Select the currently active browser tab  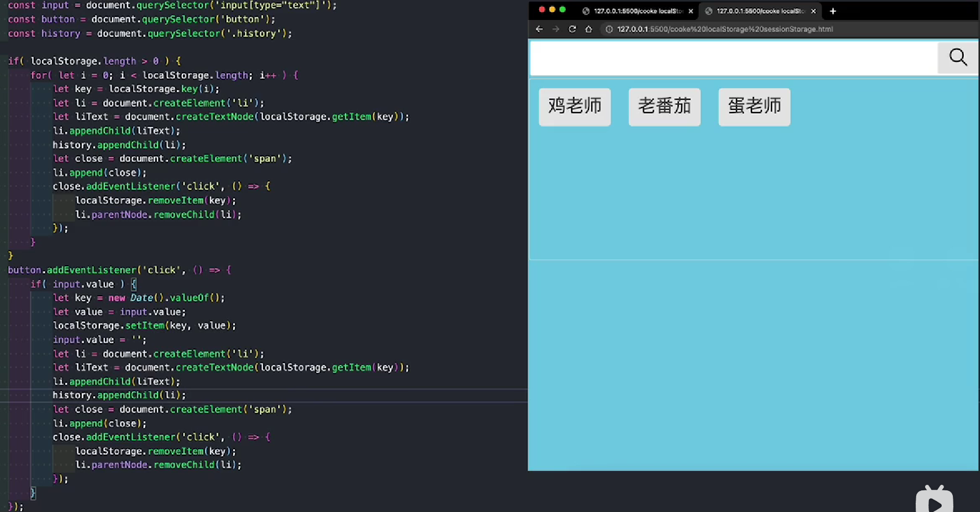click(x=760, y=11)
